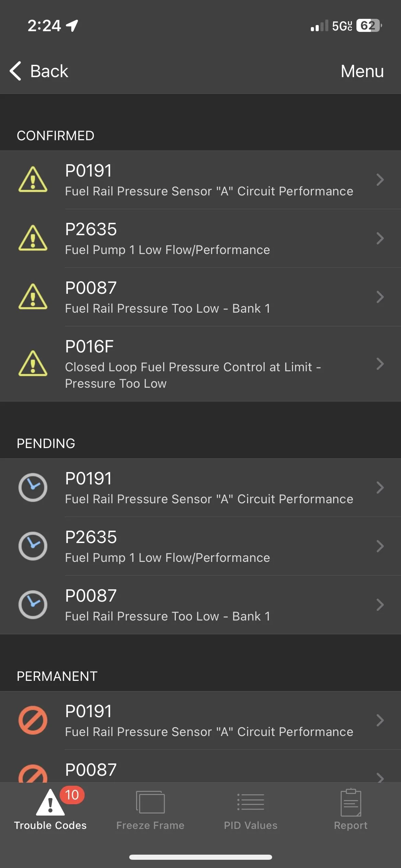Tap the battery indicator showing 62

[369, 25]
